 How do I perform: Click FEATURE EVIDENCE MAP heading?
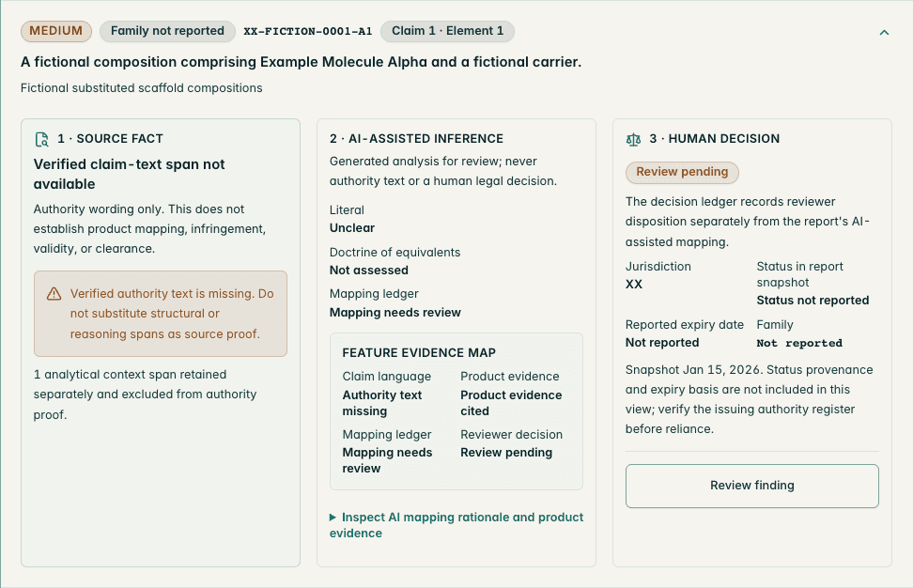coord(419,353)
